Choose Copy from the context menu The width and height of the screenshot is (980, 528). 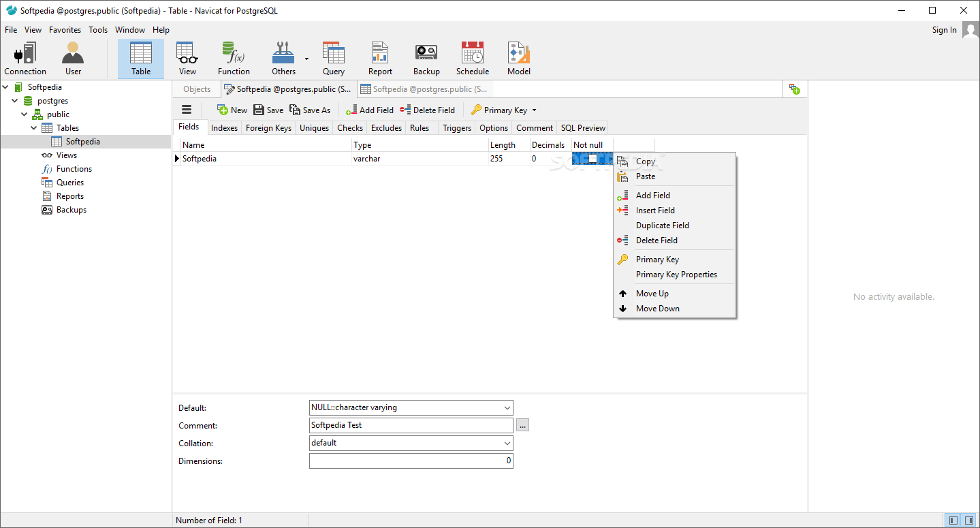point(675,161)
